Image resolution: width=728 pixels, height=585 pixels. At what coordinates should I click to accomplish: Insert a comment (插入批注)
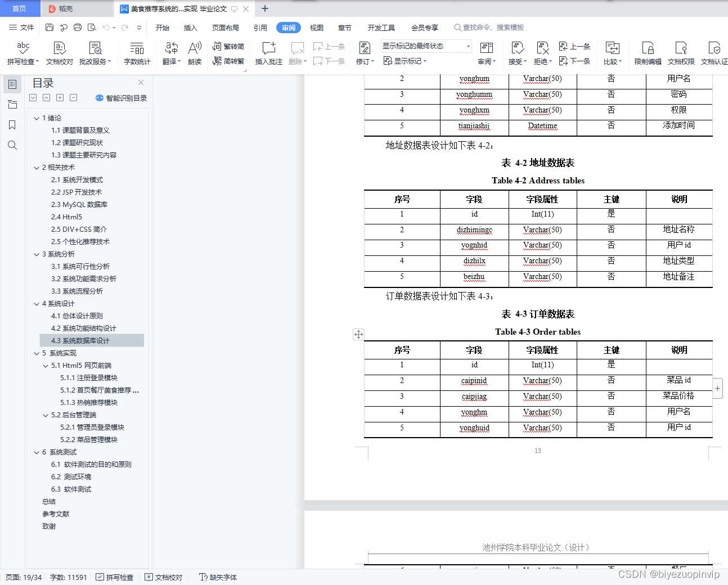point(269,53)
